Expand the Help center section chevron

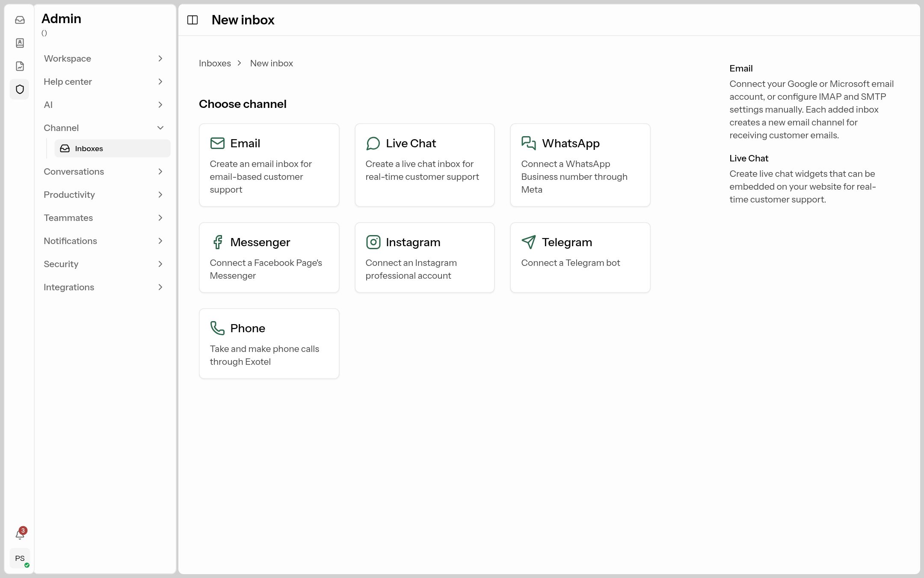(x=160, y=82)
